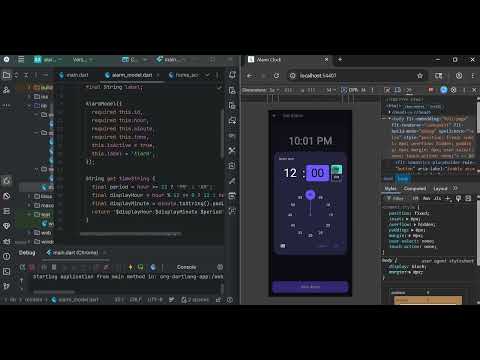Go back from Set Alarm screen
480x360 pixels.
(274, 116)
